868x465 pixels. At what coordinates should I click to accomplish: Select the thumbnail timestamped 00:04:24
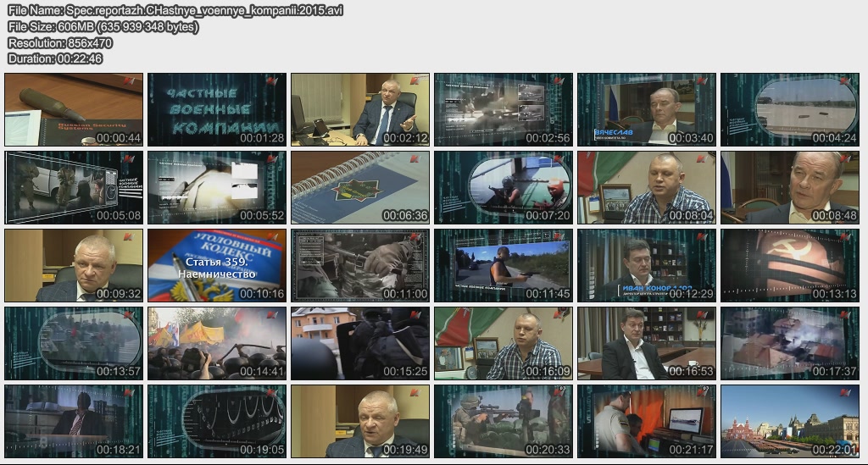pos(790,109)
